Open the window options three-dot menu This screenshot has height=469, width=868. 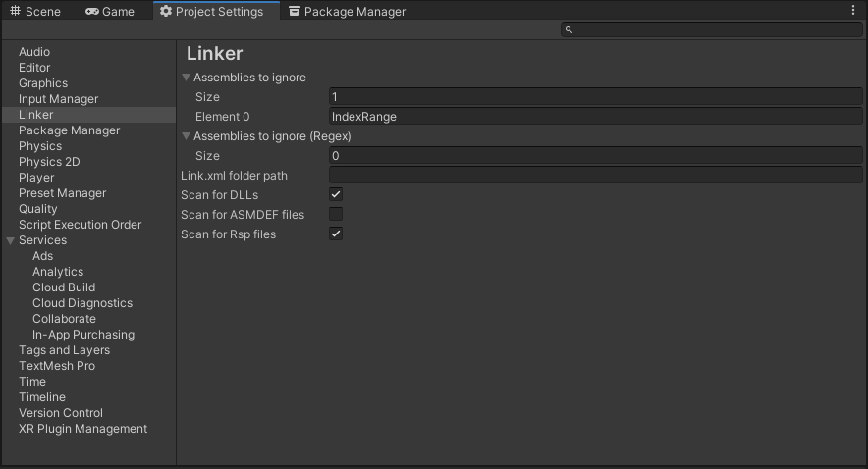tap(853, 10)
